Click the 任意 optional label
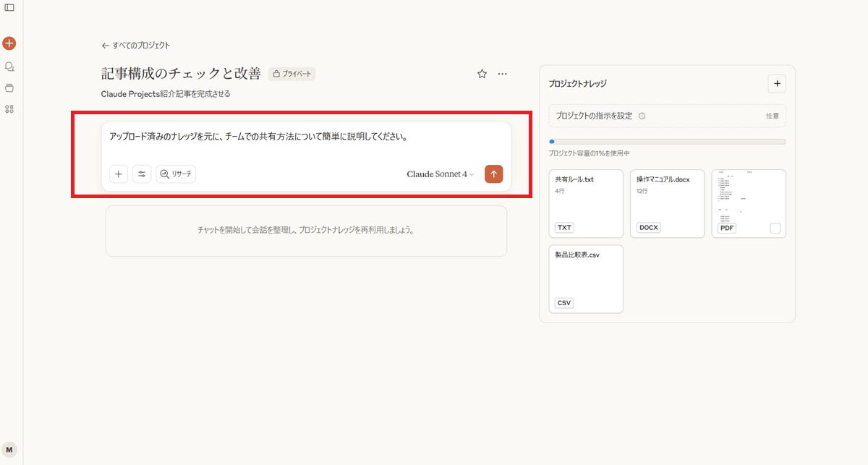The height and width of the screenshot is (465, 868). pyautogui.click(x=772, y=116)
